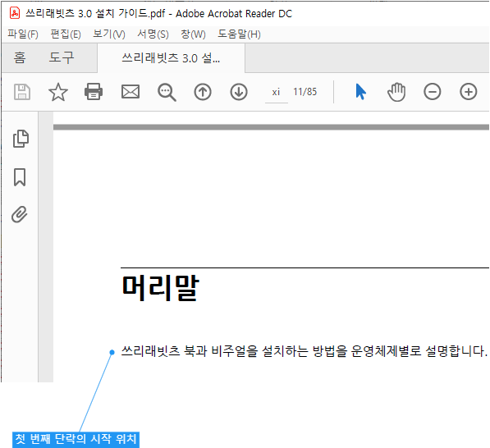Go to previous page up arrow
Screen dimensions: 490x448
203,92
